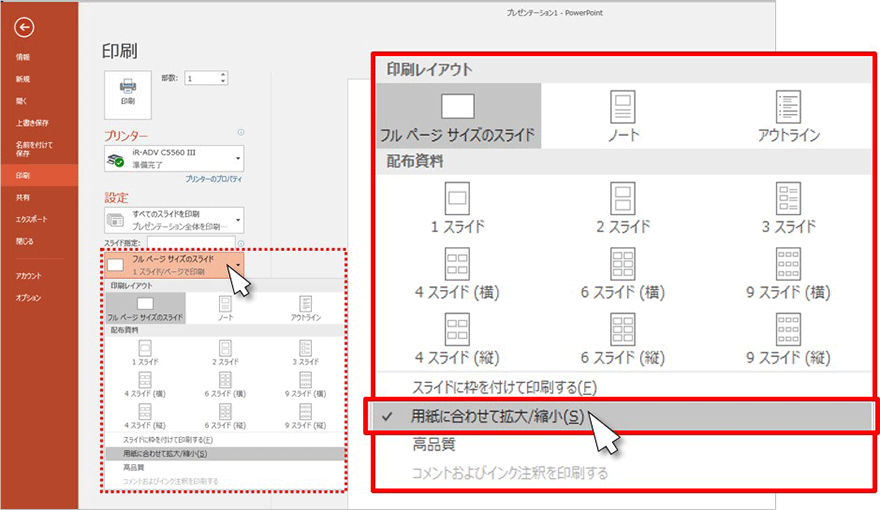This screenshot has height=510, width=880.
Task: Choose 2 スライド handout layout
Action: pyautogui.click(x=624, y=206)
